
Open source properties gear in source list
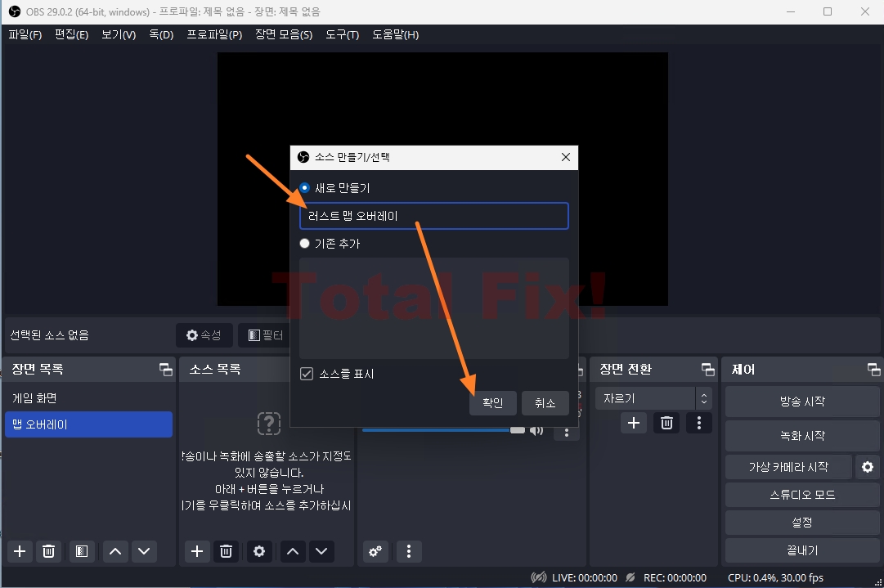pyautogui.click(x=259, y=551)
